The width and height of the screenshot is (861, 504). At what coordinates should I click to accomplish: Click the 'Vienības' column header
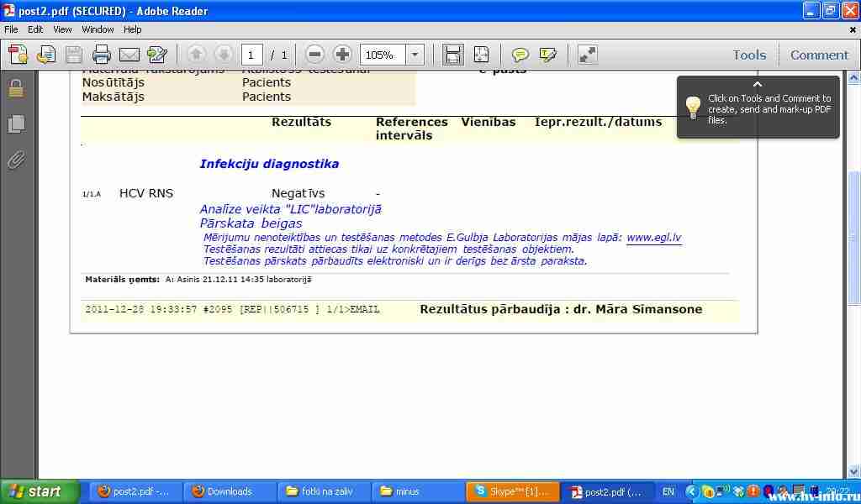[489, 122]
